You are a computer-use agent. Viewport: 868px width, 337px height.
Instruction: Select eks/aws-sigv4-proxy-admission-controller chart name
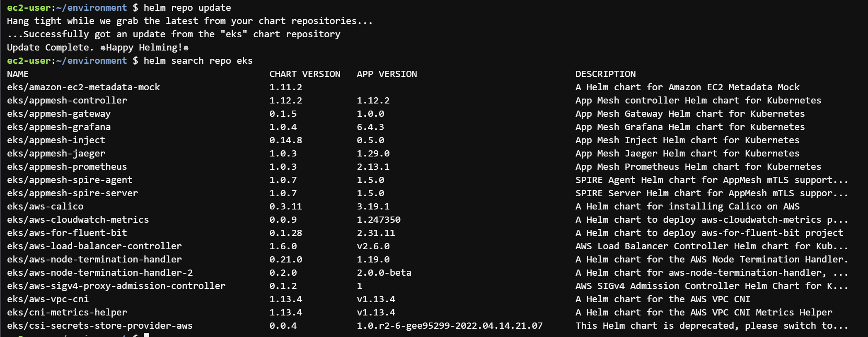(x=116, y=286)
